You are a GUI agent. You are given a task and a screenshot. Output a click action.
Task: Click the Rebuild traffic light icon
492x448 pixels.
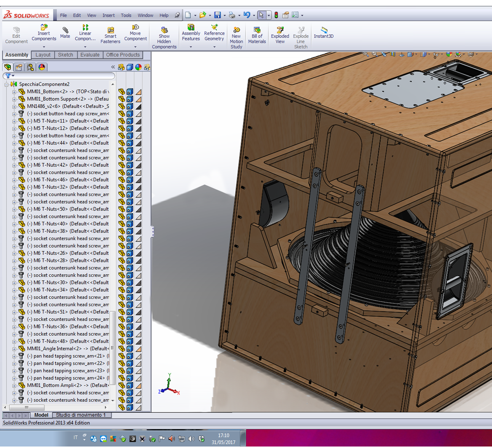pyautogui.click(x=276, y=15)
